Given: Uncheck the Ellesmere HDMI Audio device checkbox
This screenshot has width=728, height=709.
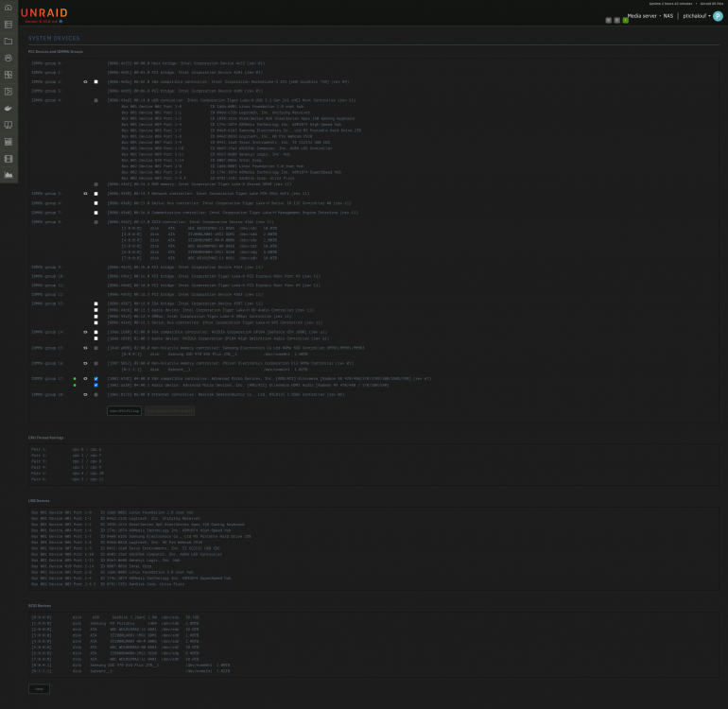Looking at the screenshot, I should (x=96, y=386).
